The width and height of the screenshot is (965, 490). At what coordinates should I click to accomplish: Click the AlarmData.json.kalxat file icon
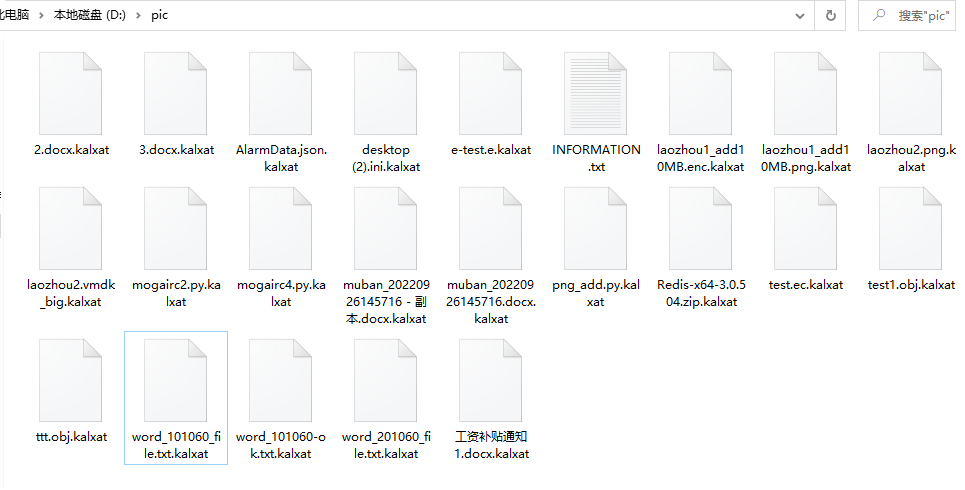tap(281, 94)
